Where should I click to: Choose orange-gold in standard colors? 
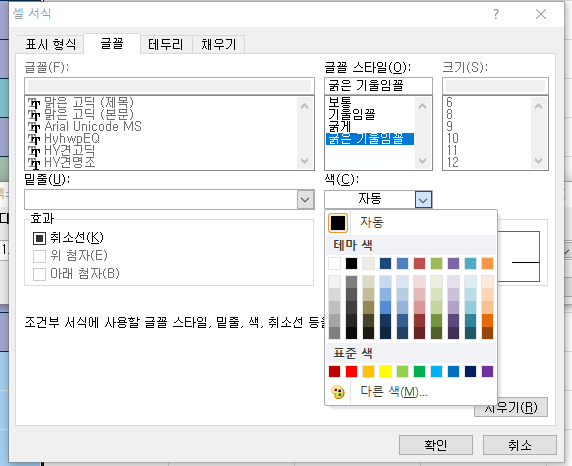[368, 371]
